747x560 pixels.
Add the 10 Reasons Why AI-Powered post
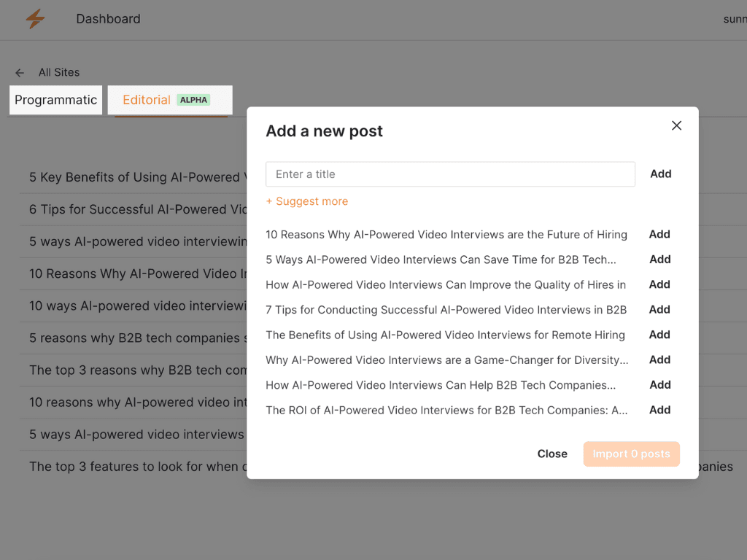pos(659,234)
